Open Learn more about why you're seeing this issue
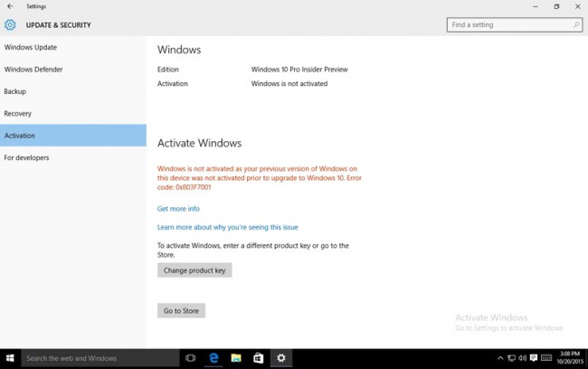This screenshot has height=369, width=588. (x=227, y=227)
